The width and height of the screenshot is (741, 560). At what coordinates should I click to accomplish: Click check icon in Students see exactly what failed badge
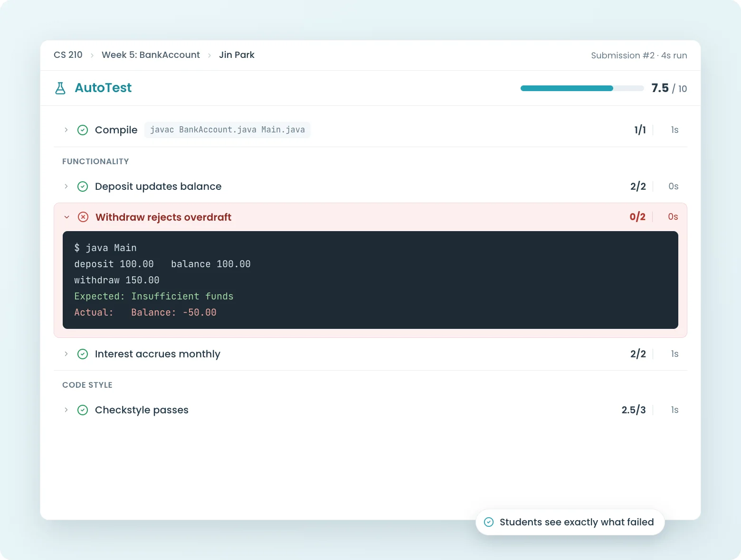pos(489,522)
